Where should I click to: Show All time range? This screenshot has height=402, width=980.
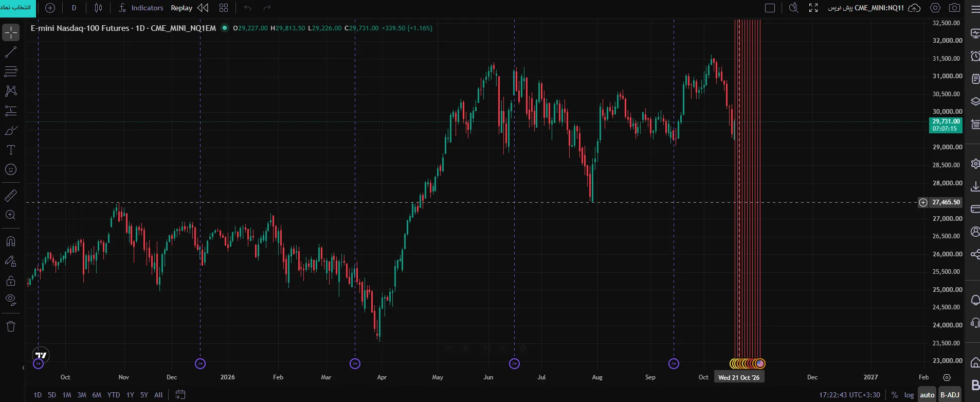coord(158,395)
